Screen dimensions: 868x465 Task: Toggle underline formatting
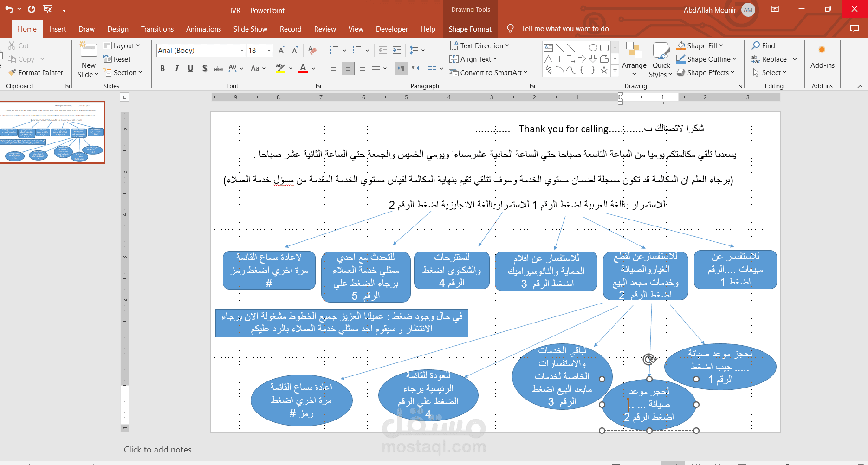pos(190,68)
